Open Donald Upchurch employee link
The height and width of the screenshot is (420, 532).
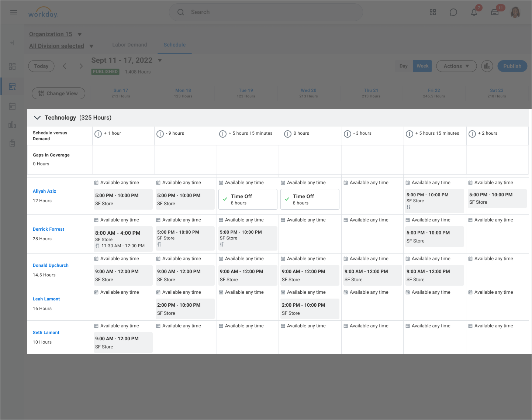pos(51,265)
